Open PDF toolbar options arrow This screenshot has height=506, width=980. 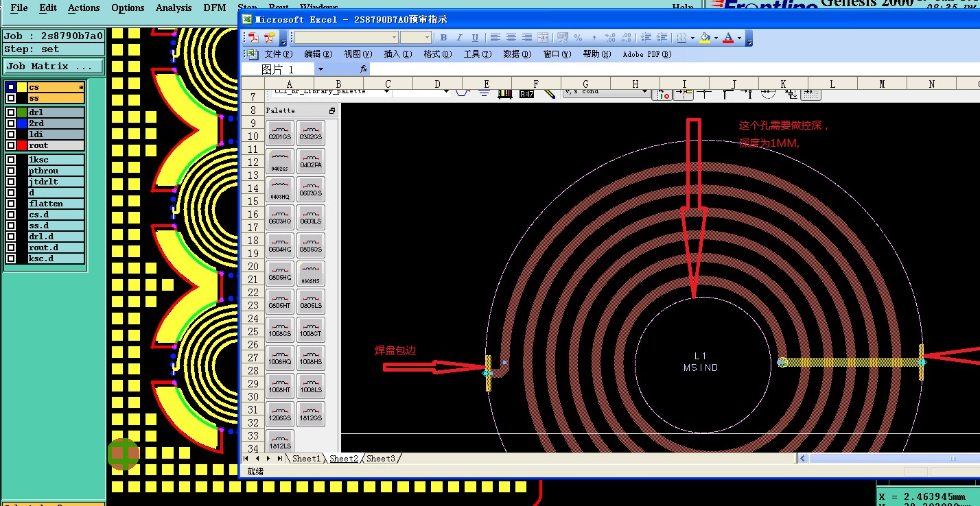(281, 39)
